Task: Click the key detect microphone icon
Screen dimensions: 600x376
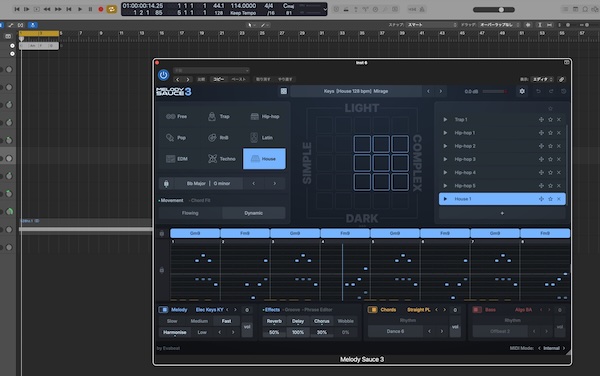Action: click(x=166, y=184)
